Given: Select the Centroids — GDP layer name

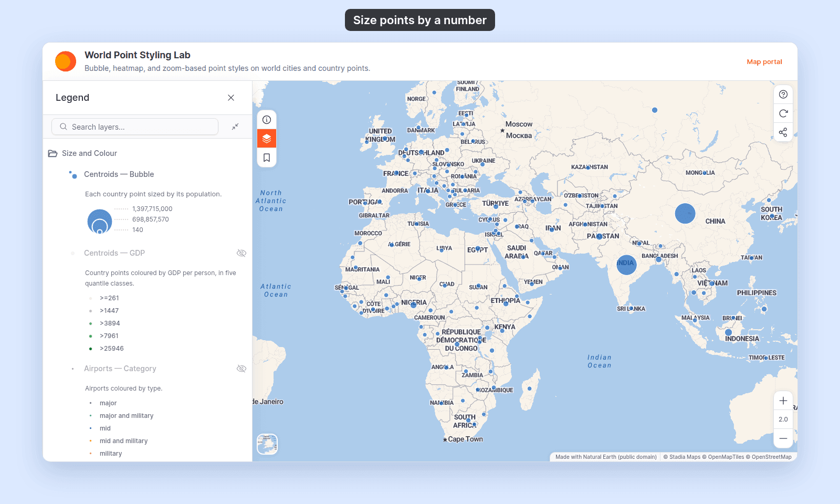Looking at the screenshot, I should click(x=114, y=253).
